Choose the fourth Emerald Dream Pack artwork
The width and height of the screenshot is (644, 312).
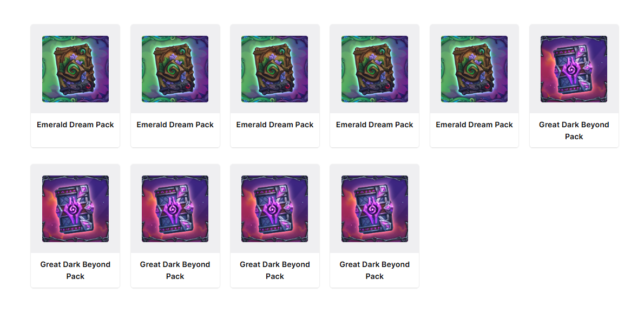[x=374, y=69]
